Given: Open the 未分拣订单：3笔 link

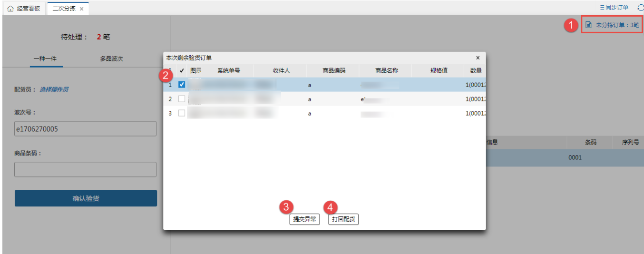Looking at the screenshot, I should pyautogui.click(x=617, y=25).
